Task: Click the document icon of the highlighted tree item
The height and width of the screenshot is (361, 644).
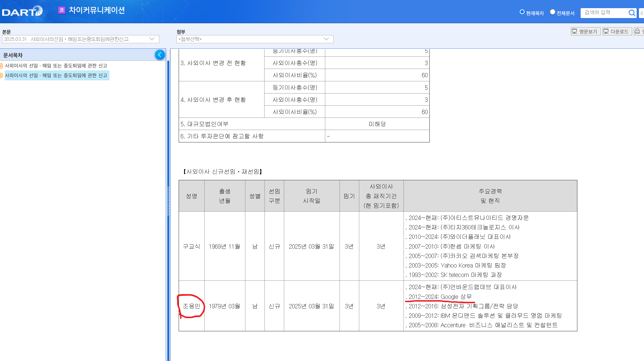Action: pyautogui.click(x=1, y=75)
